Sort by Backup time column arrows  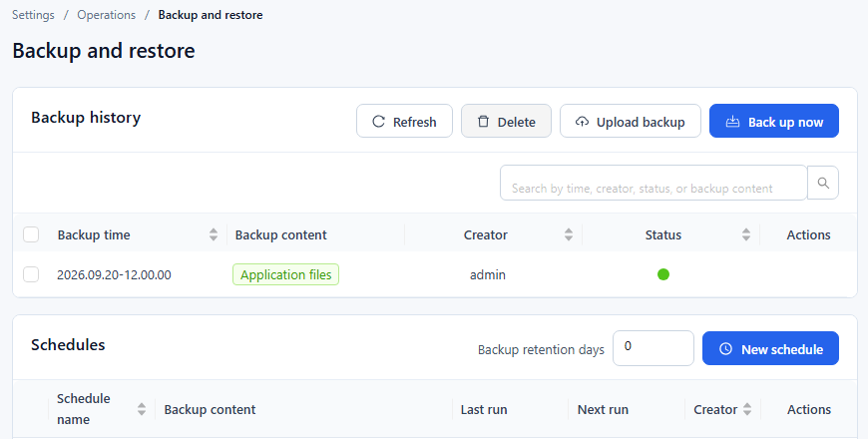pos(214,234)
